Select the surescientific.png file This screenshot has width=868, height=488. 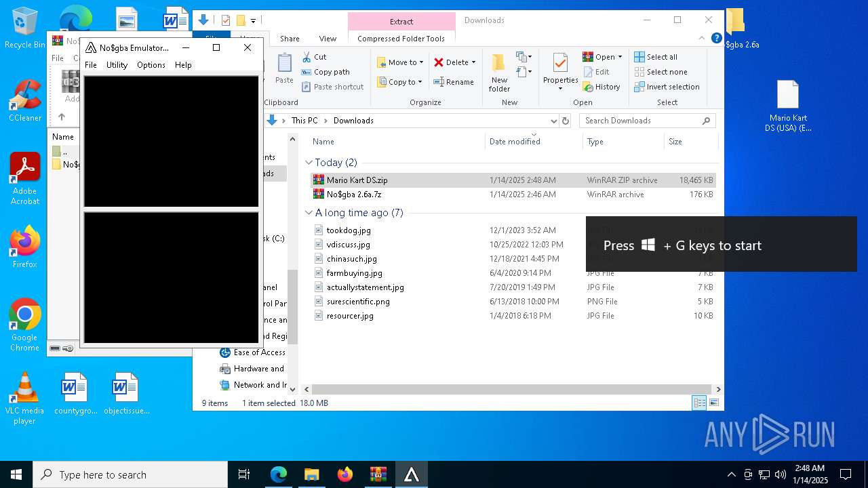click(513, 302)
